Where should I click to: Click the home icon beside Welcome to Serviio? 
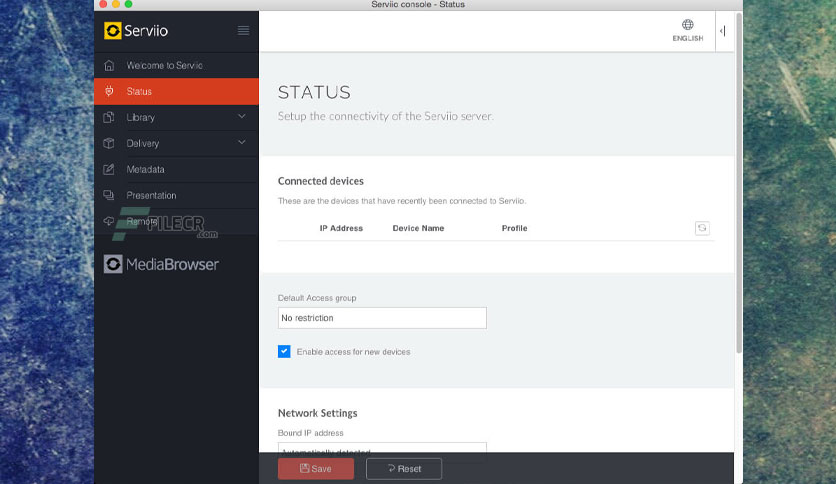click(x=109, y=65)
